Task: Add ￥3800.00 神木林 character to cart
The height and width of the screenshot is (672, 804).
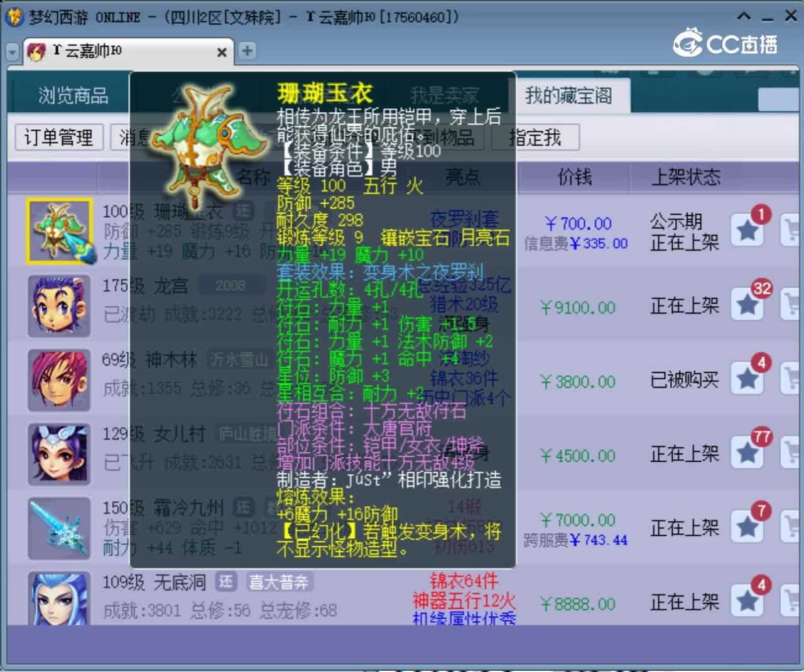Action: pyautogui.click(x=790, y=379)
